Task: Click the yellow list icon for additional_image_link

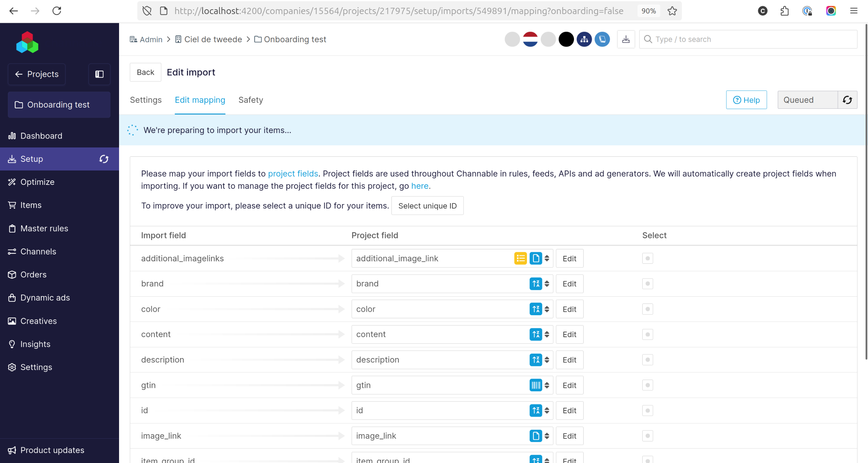Action: (x=520, y=258)
